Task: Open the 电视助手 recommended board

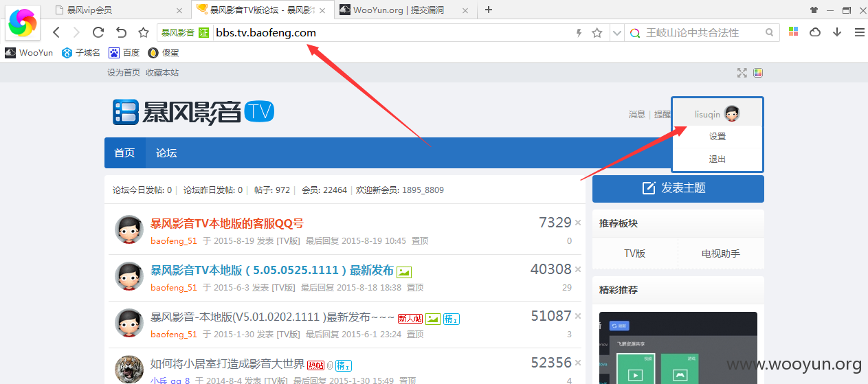Action: tap(721, 253)
